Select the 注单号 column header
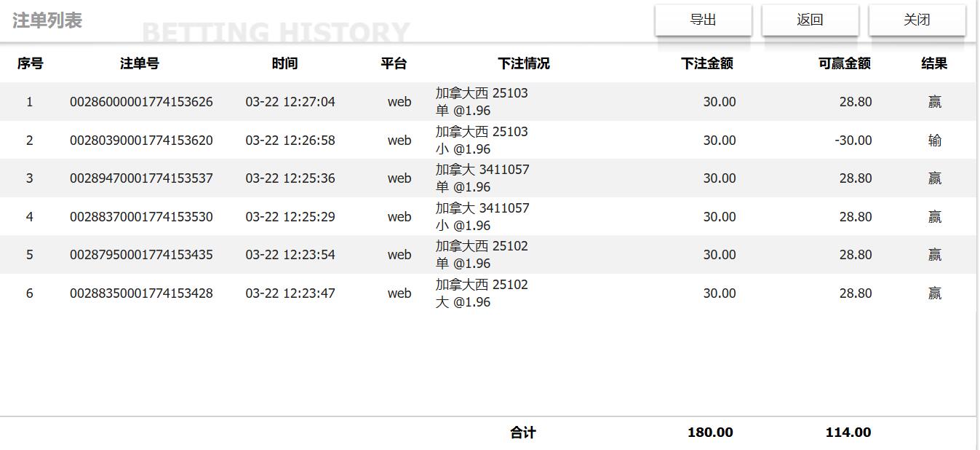 tap(140, 64)
